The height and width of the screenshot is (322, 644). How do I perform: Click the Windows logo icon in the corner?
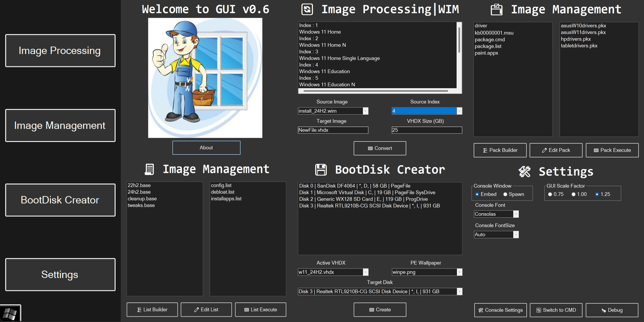(10, 313)
